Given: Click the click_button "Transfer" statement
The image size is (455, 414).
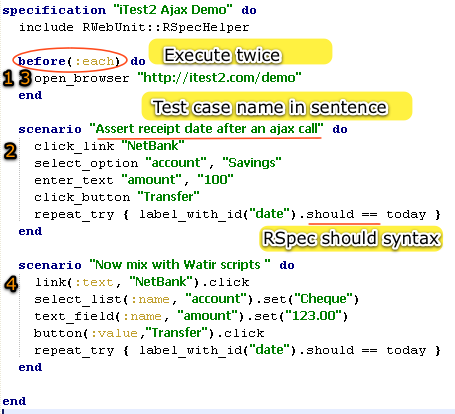Looking at the screenshot, I should pyautogui.click(x=117, y=197).
